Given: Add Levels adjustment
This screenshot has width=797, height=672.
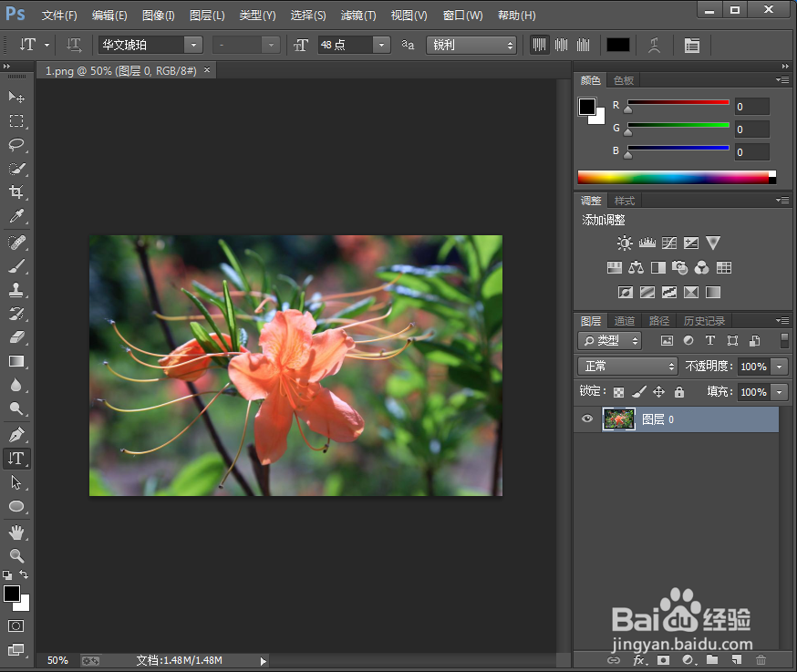Looking at the screenshot, I should [647, 243].
